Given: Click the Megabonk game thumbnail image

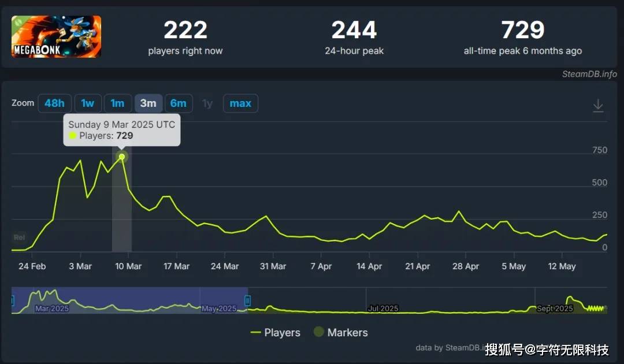Looking at the screenshot, I should [x=56, y=36].
